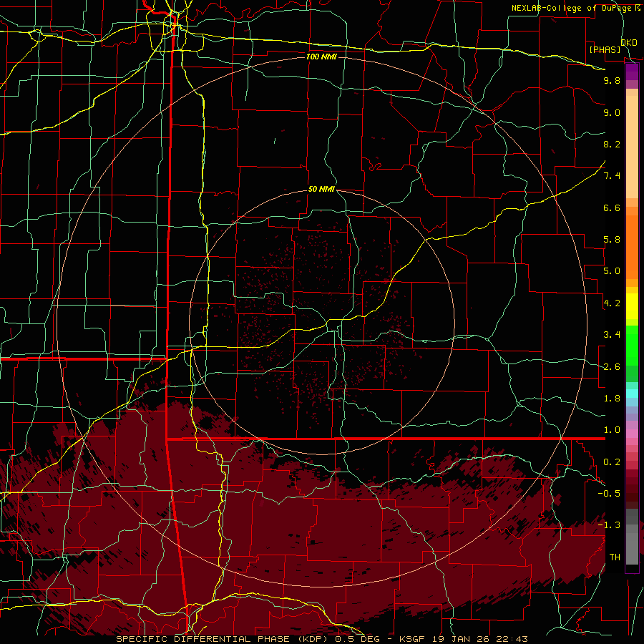Screen dimensions: 644x644
Task: Click the NEXLAB-College of DuPage label
Action: [572, 8]
